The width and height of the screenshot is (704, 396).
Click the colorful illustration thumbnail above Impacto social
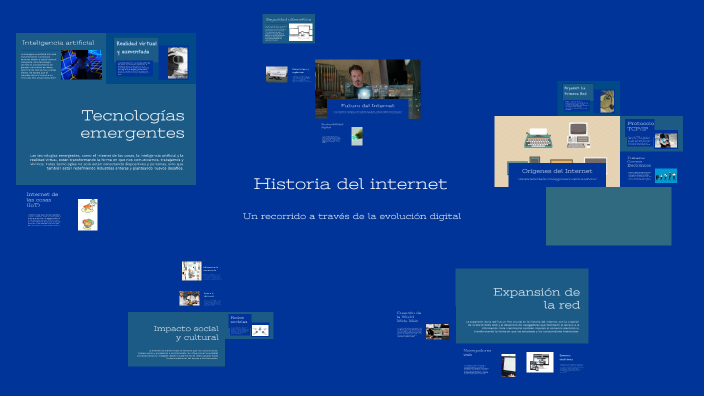[x=191, y=271]
